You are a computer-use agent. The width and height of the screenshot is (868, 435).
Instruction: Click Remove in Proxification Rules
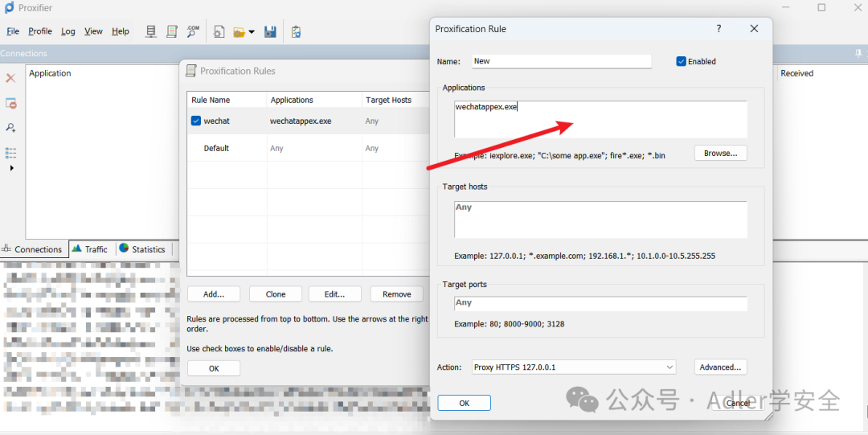coord(397,294)
